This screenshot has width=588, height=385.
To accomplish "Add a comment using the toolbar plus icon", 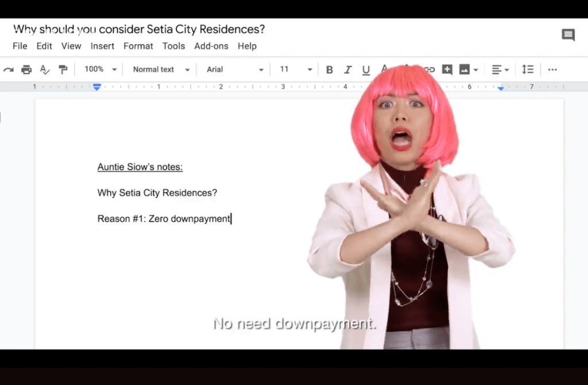I will [447, 70].
